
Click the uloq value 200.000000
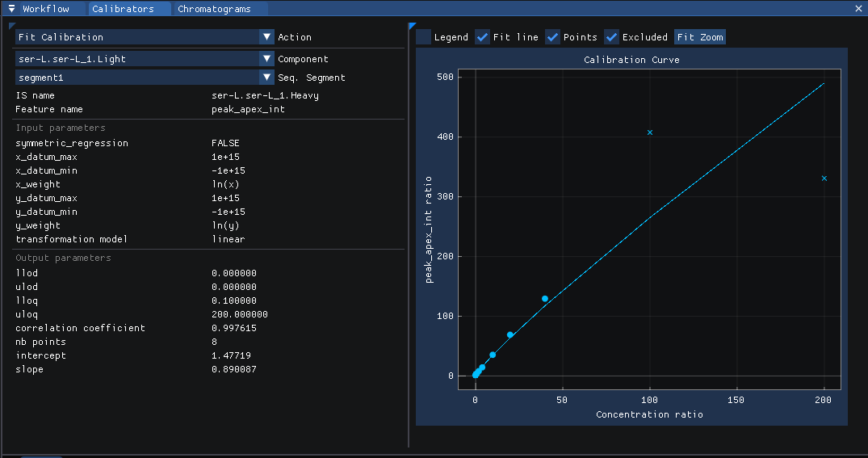point(240,314)
